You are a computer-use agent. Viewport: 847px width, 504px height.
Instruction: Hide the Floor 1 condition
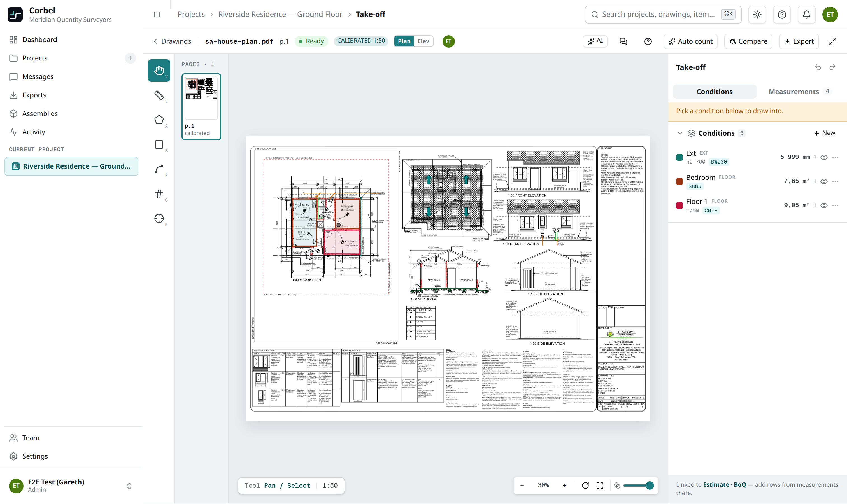[824, 206]
